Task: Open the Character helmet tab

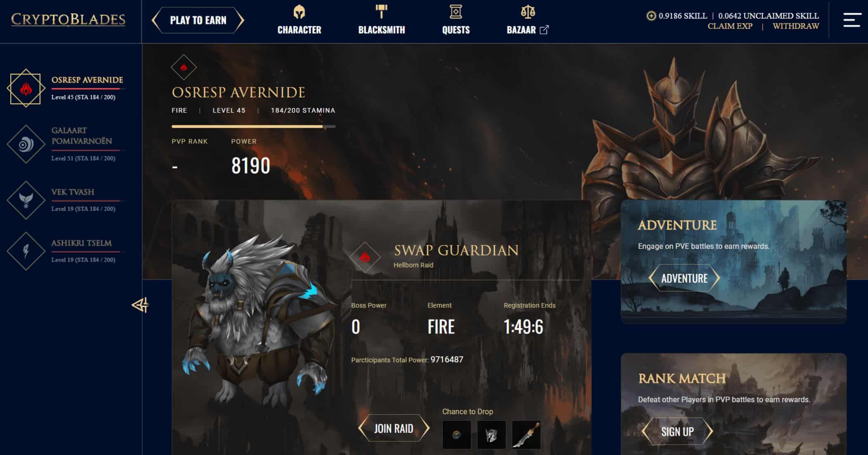Action: tap(299, 20)
